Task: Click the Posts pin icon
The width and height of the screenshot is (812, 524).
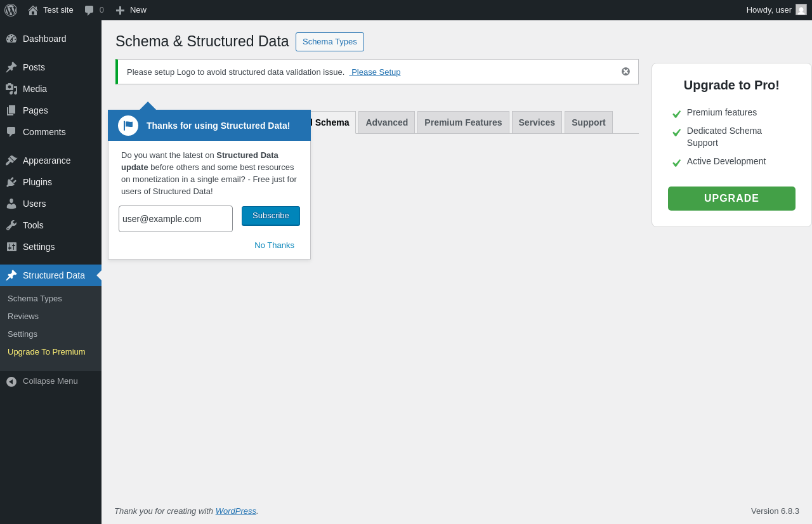Action: pos(11,67)
